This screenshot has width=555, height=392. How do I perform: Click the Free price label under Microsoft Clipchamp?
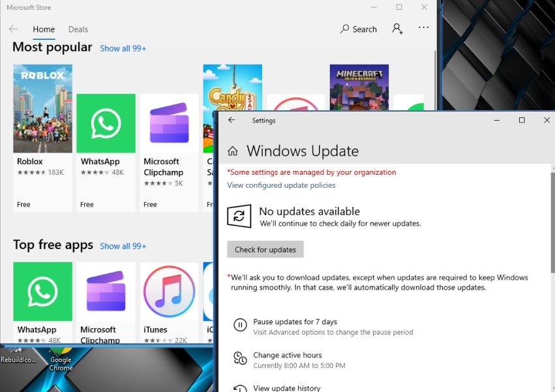[x=150, y=205]
